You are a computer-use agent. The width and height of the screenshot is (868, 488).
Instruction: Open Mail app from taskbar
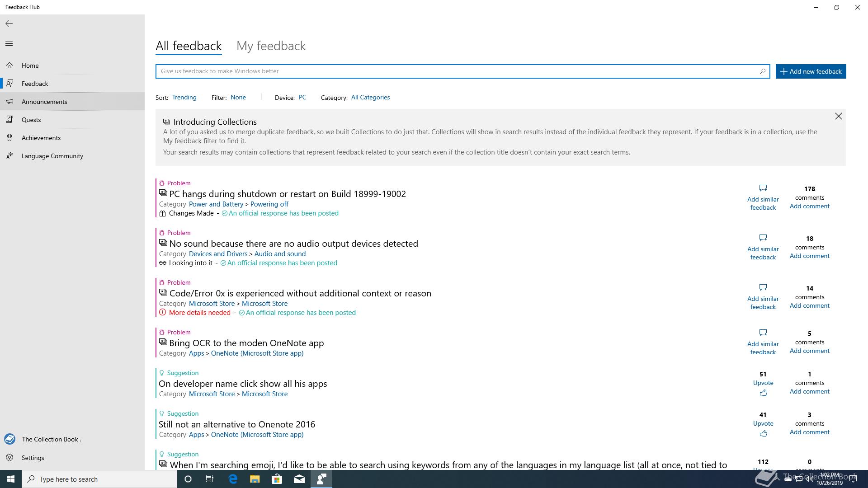[x=299, y=479]
